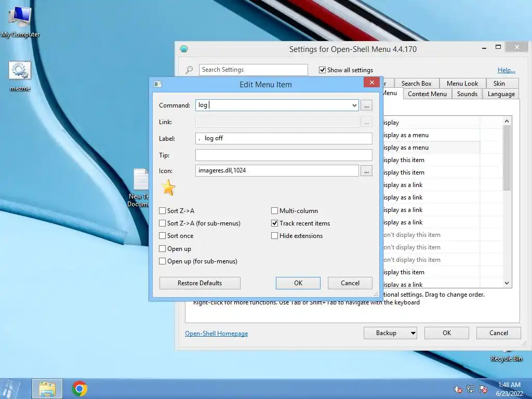Image resolution: width=532 pixels, height=399 pixels.
Task: Click OK in the Settings window
Action: pyautogui.click(x=446, y=333)
